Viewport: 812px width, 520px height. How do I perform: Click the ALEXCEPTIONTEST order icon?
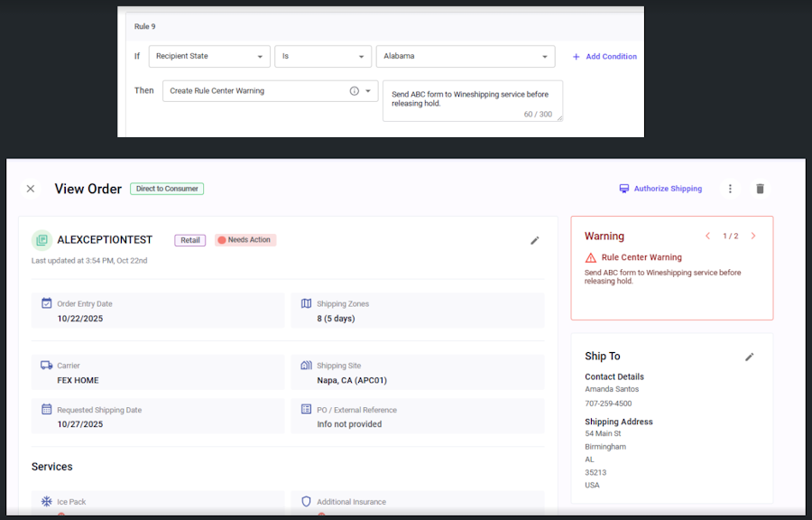pos(41,240)
